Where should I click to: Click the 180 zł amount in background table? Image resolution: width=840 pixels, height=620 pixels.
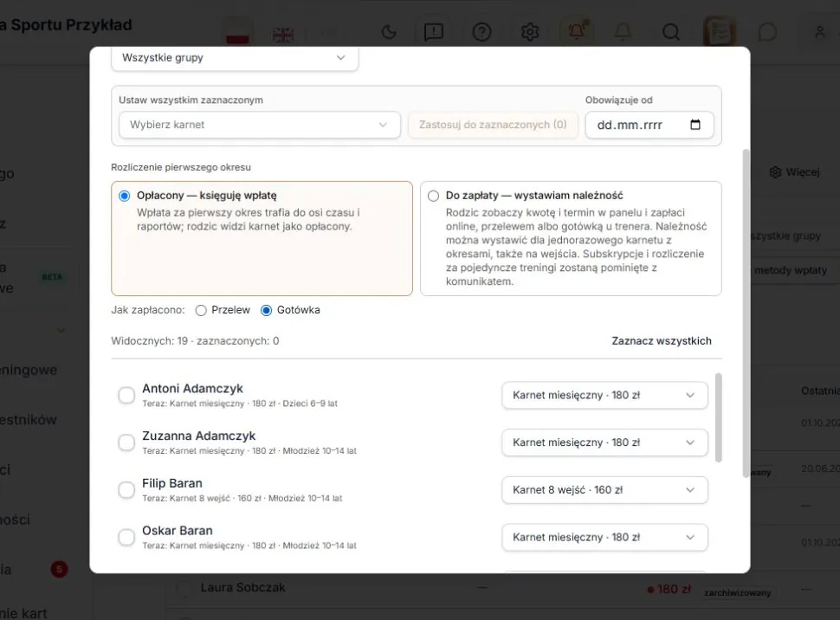click(x=669, y=590)
